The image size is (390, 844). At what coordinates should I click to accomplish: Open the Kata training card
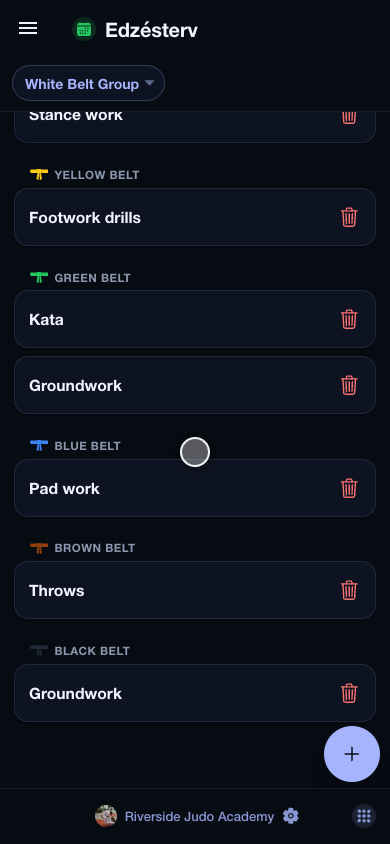click(x=195, y=319)
